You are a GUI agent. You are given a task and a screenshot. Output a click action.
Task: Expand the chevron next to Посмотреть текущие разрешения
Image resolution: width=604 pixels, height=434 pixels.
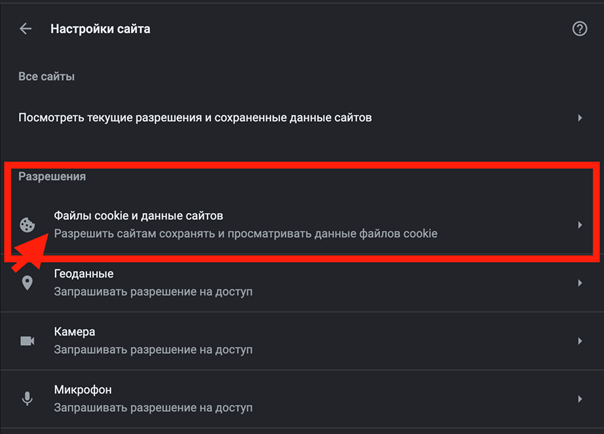pos(580,118)
